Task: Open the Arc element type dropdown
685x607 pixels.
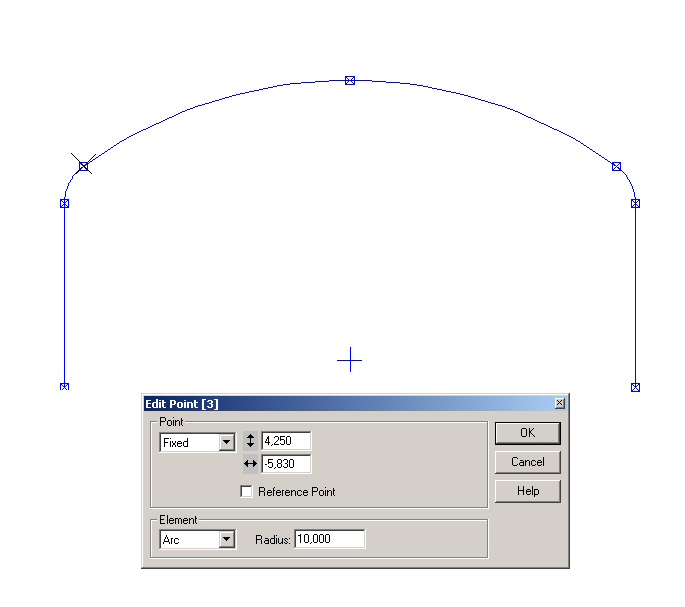Action: click(226, 540)
